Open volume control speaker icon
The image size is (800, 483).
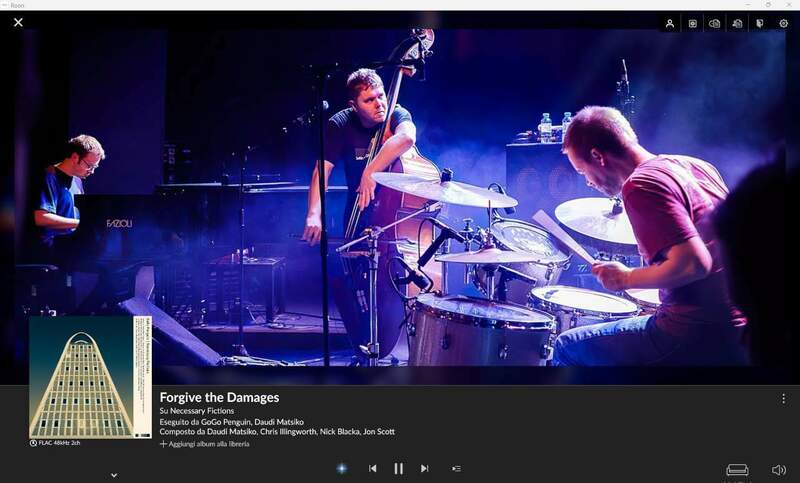coord(779,469)
